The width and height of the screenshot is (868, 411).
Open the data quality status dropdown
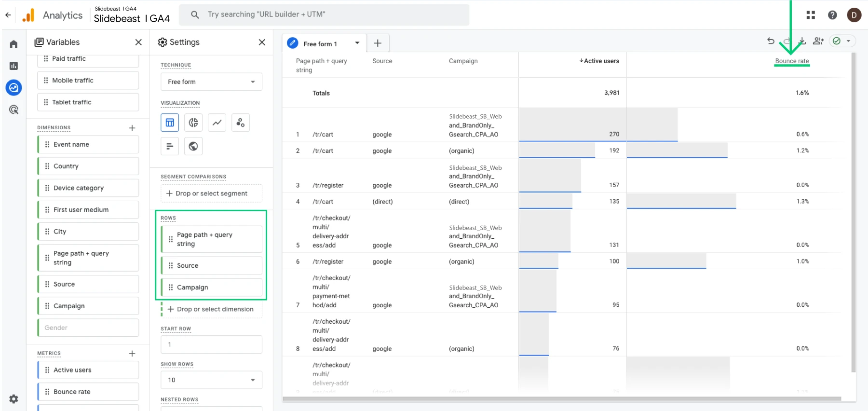click(842, 41)
